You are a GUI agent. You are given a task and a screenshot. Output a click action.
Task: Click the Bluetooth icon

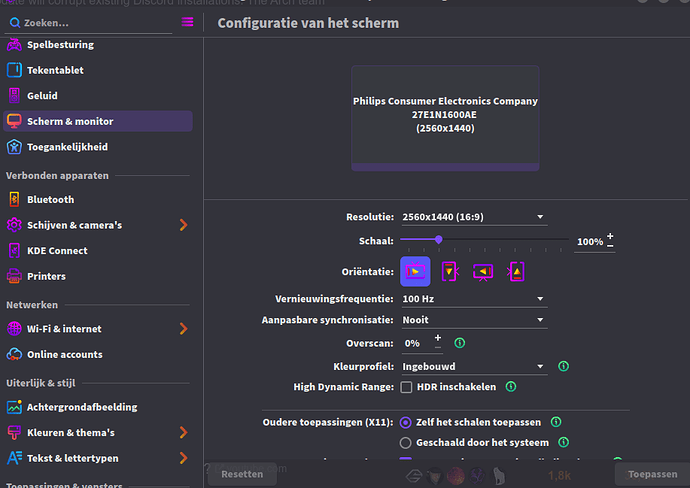click(14, 199)
